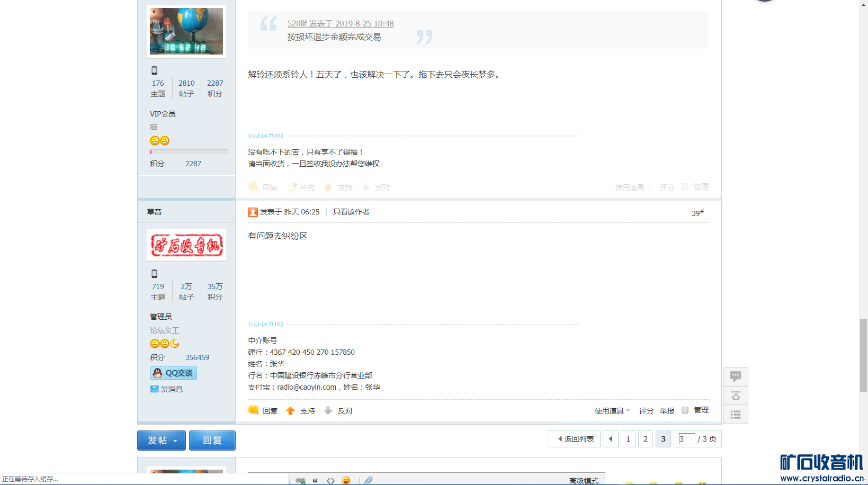Click the vertical page scrollbar thumb
This screenshot has width=868, height=485.
[863, 355]
